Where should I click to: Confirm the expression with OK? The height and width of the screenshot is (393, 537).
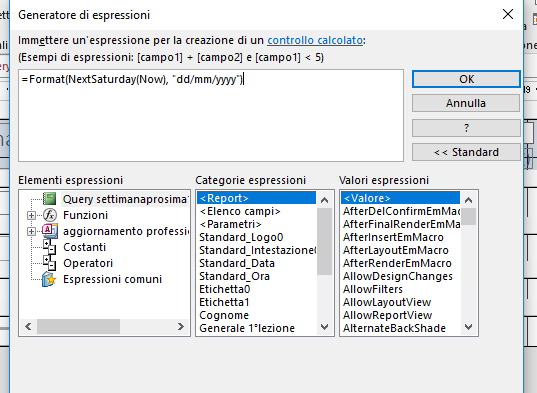pyautogui.click(x=466, y=79)
